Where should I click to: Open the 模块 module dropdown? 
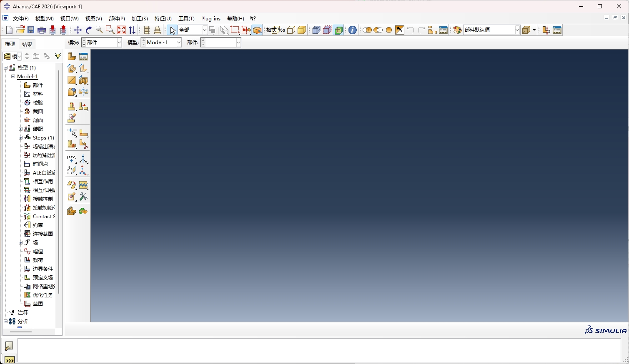click(119, 42)
